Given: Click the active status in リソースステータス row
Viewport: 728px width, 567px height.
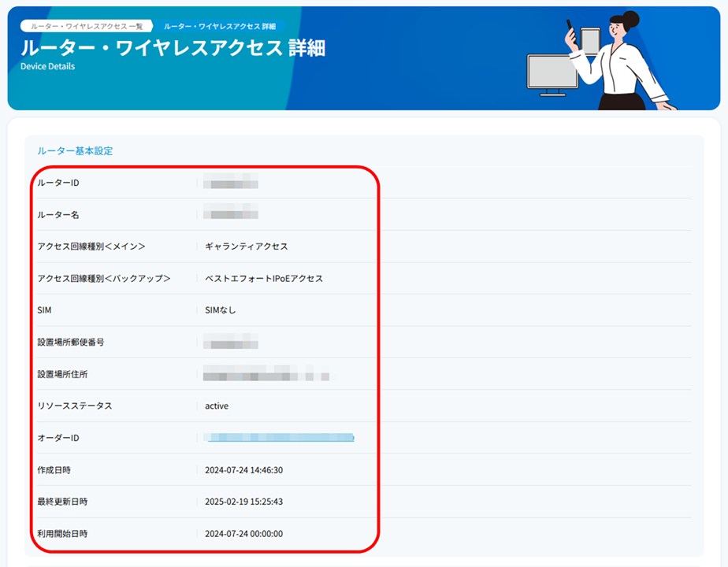Looking at the screenshot, I should coord(218,406).
